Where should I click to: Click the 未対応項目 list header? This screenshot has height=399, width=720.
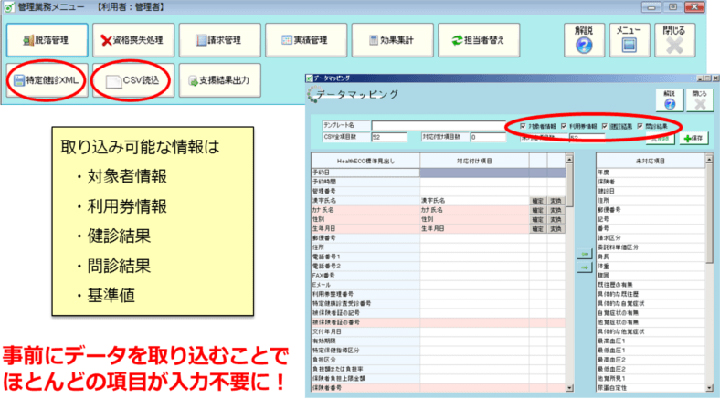[650, 161]
